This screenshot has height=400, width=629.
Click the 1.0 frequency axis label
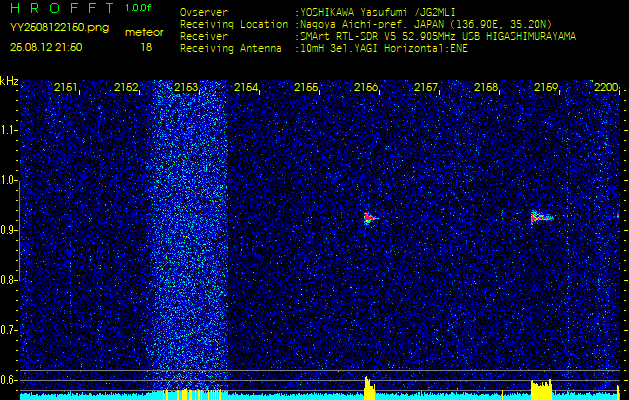pos(7,181)
